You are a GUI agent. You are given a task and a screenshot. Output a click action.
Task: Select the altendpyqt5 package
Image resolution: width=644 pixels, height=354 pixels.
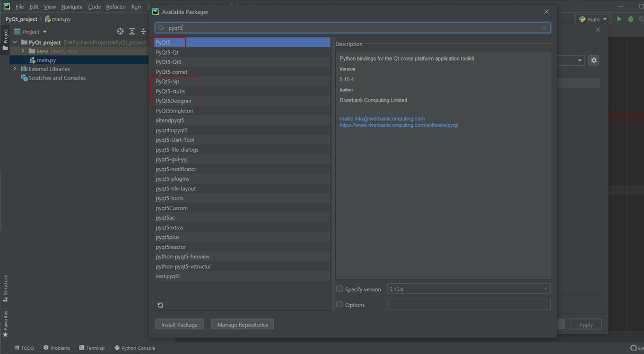242,120
